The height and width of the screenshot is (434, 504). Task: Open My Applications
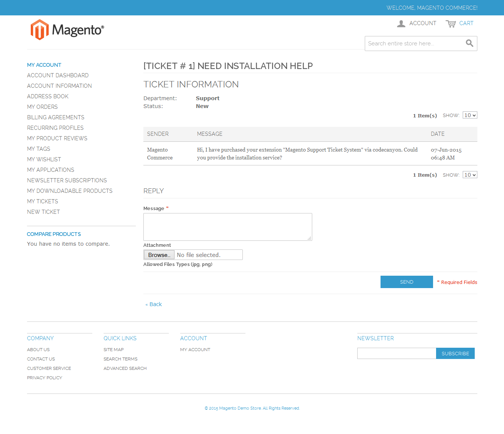51,170
